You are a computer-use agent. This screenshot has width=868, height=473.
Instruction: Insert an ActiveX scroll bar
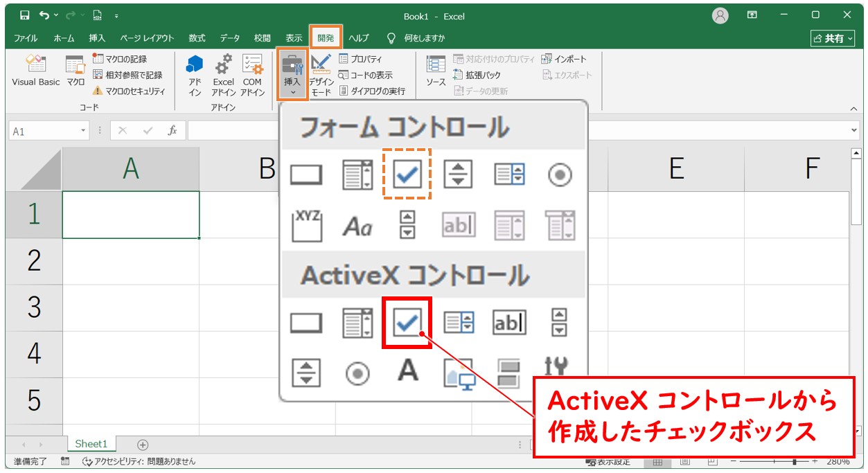[x=559, y=323]
